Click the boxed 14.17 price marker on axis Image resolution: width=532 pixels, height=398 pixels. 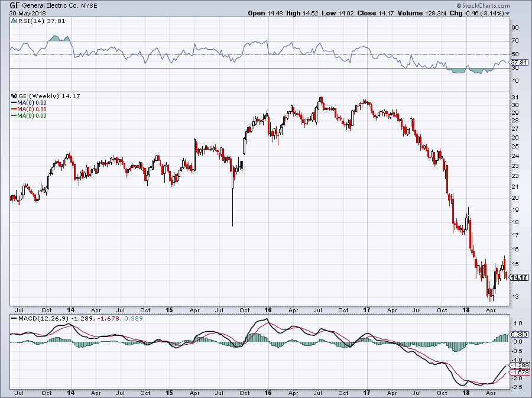click(520, 277)
